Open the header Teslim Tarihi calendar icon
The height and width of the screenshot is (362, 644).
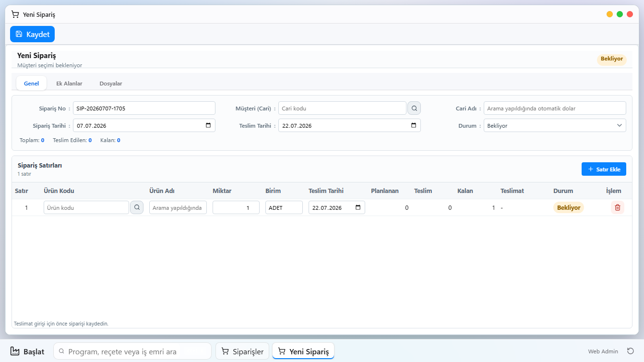pyautogui.click(x=414, y=125)
